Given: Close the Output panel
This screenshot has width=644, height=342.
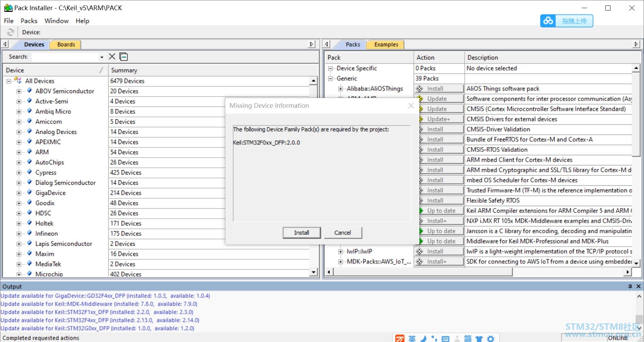Looking at the screenshot, I should [638, 286].
